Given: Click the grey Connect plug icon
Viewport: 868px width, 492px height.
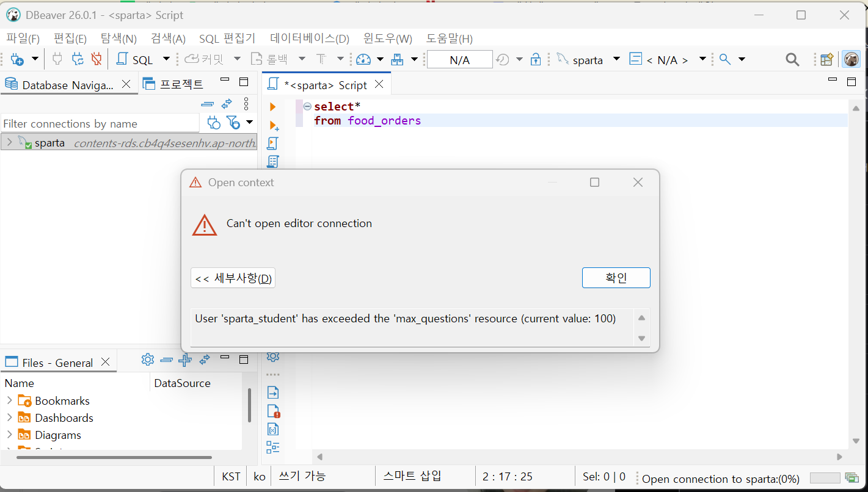Looking at the screenshot, I should pyautogui.click(x=57, y=59).
